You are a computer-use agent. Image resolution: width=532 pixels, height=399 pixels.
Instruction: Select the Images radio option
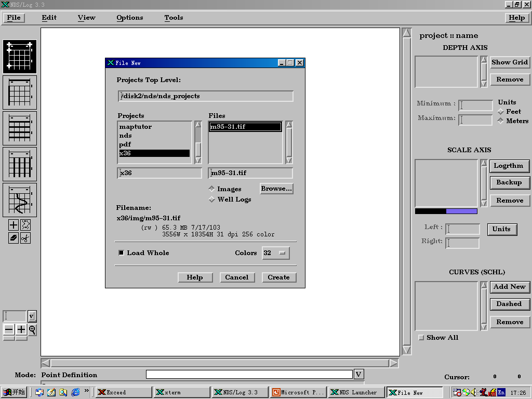[x=212, y=189]
